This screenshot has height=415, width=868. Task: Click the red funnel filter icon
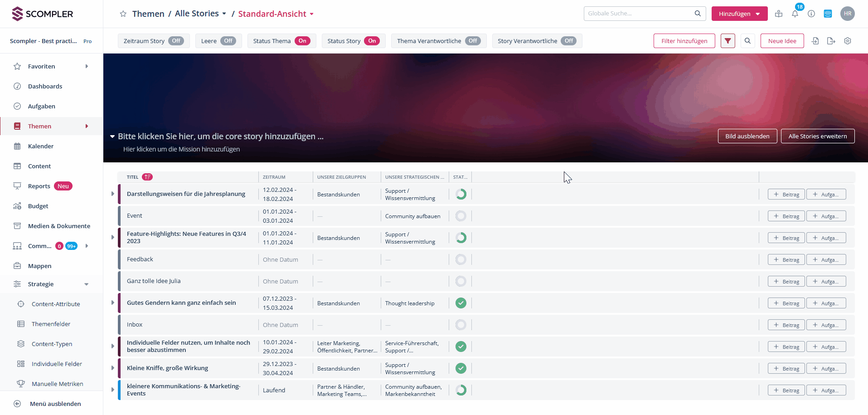[x=727, y=41]
